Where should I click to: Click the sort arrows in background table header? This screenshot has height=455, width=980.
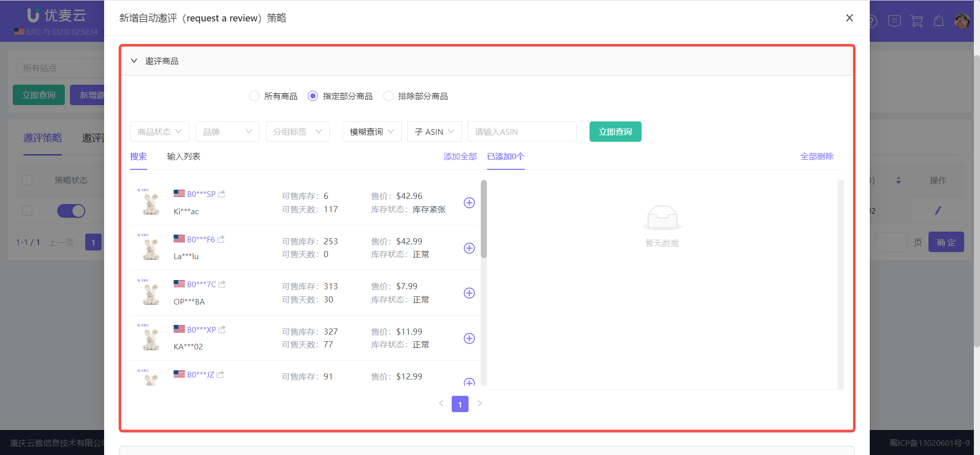898,181
